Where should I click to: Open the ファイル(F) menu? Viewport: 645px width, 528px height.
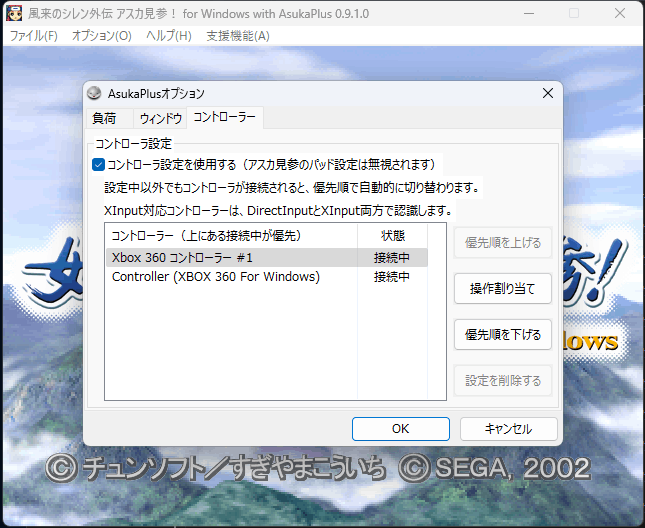click(x=33, y=36)
